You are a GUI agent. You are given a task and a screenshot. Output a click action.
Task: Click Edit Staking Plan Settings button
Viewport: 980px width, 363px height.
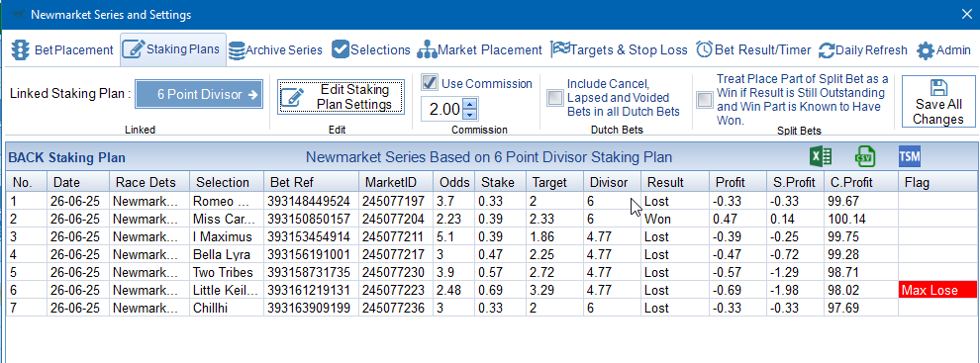342,98
